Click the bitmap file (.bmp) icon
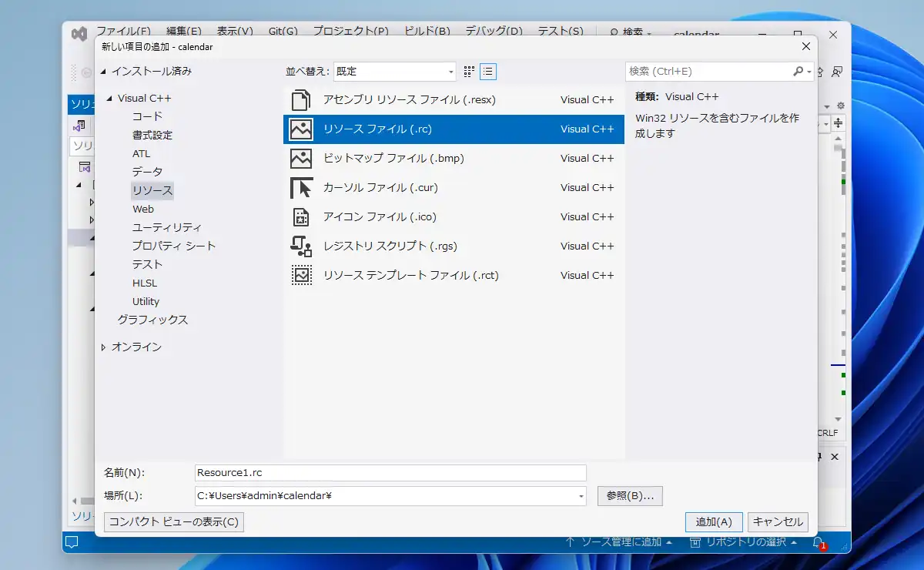 point(301,159)
